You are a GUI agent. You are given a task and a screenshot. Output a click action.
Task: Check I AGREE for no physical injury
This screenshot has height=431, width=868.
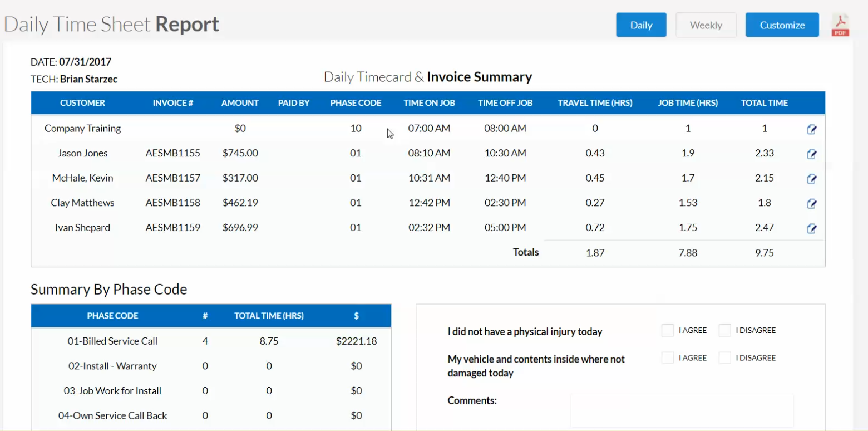(667, 330)
